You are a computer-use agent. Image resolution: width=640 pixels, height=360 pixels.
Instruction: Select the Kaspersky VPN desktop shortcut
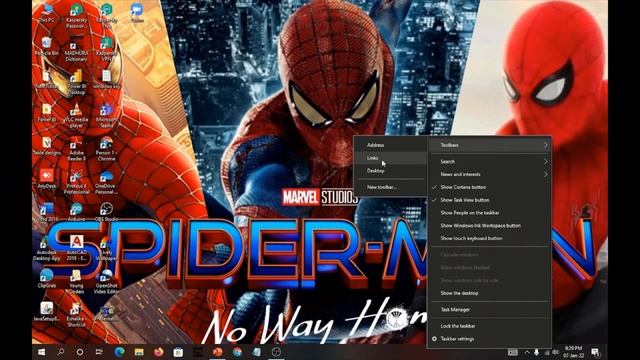107,49
